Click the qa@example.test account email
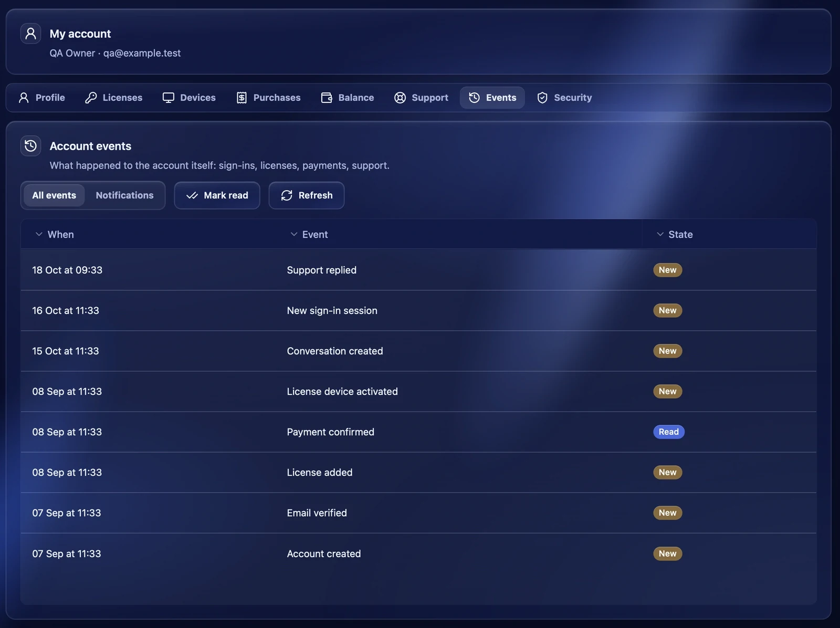840x628 pixels. coord(142,53)
